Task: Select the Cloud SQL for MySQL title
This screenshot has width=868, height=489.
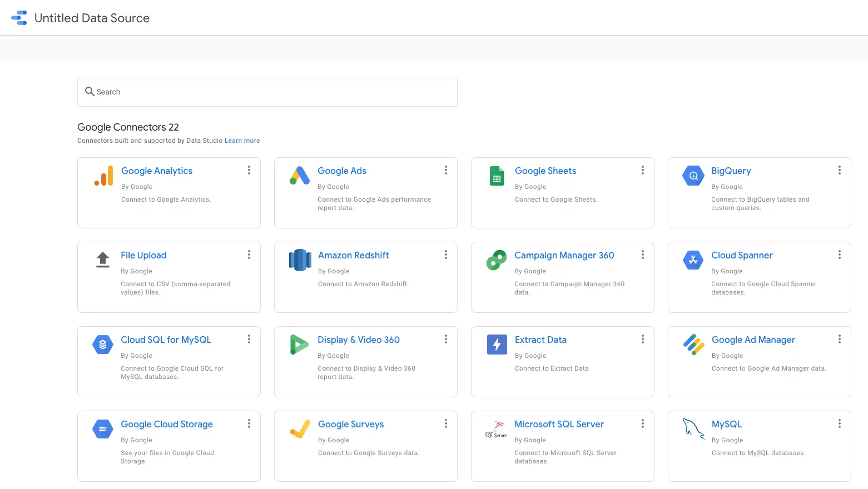Action: pyautogui.click(x=166, y=340)
